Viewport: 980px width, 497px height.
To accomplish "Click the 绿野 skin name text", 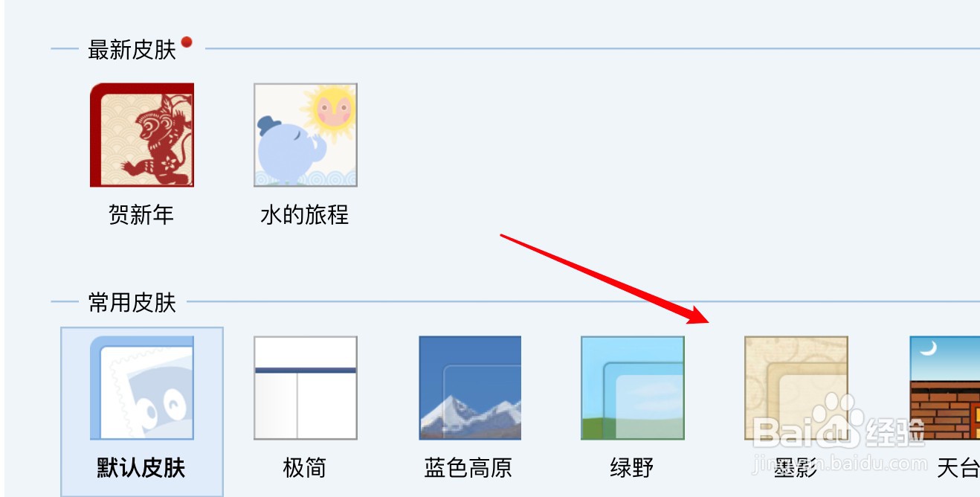I will pyautogui.click(x=632, y=468).
